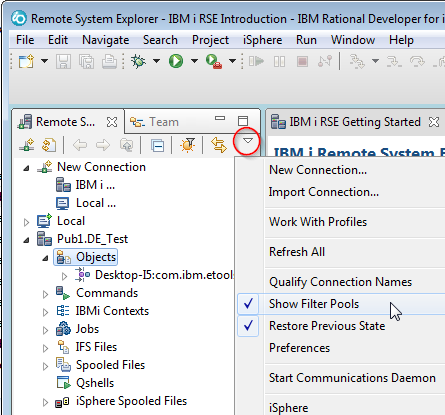Open the view menu dropdown triangle circled in red
The height and width of the screenshot is (415, 445).
click(x=247, y=141)
